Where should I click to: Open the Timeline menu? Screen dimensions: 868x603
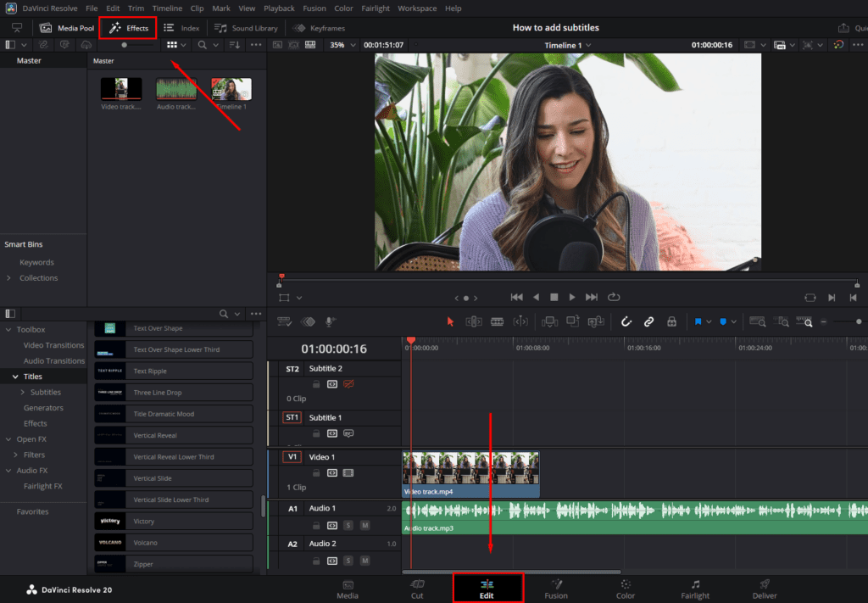pyautogui.click(x=166, y=8)
